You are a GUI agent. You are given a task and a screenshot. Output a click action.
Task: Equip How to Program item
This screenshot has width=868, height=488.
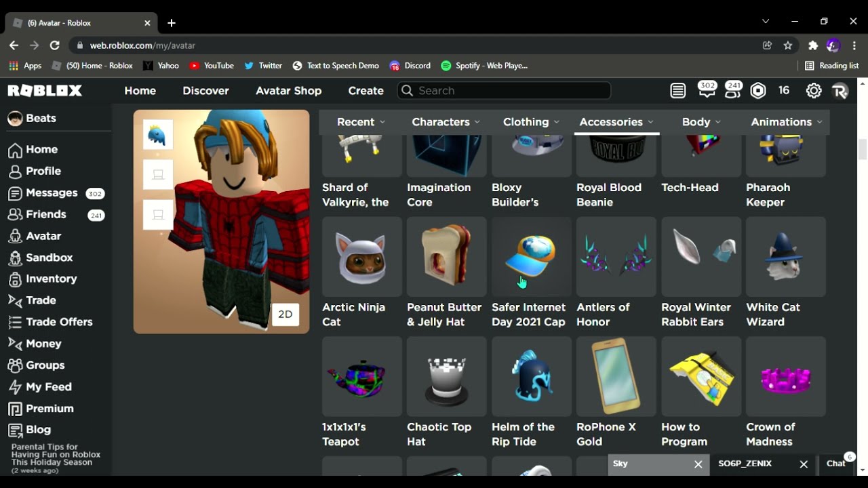pos(701,377)
